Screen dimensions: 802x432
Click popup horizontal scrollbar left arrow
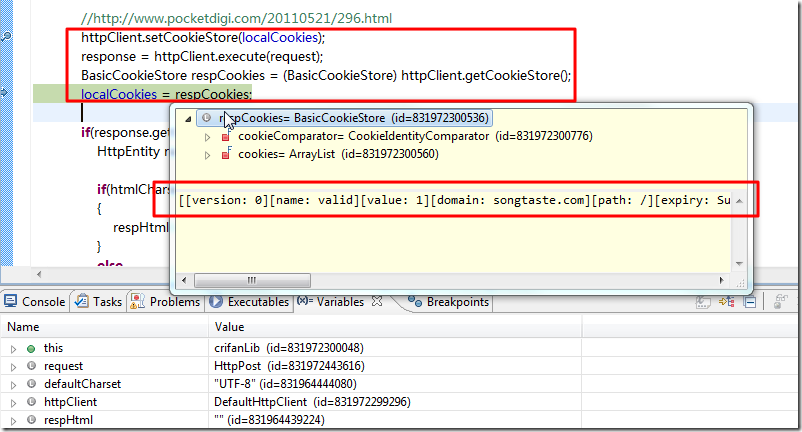pos(184,280)
